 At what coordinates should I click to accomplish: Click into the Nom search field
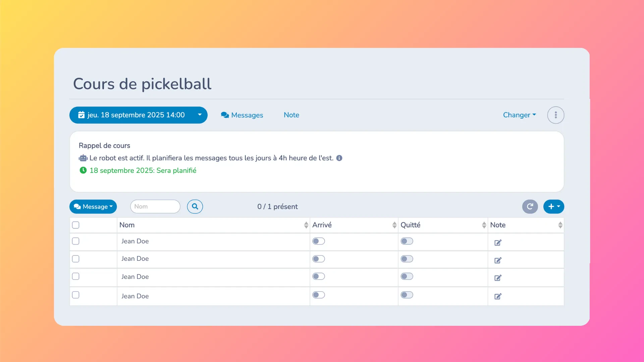pyautogui.click(x=155, y=206)
